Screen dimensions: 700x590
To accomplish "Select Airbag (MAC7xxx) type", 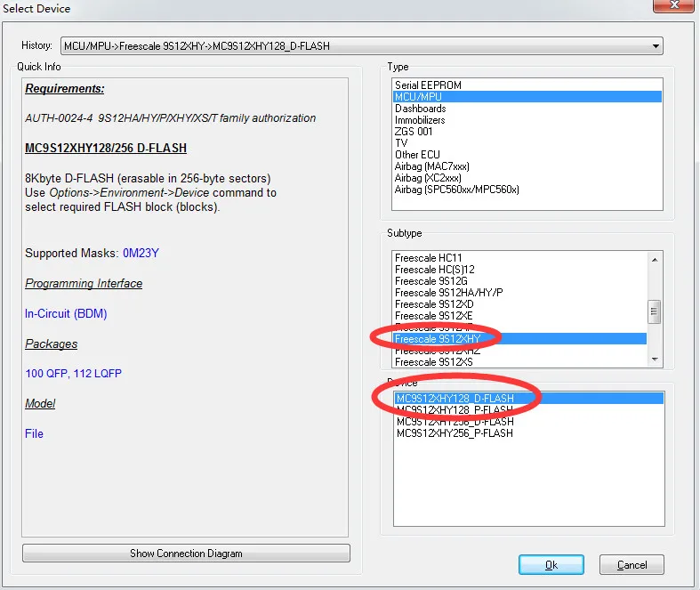I will 527,166.
